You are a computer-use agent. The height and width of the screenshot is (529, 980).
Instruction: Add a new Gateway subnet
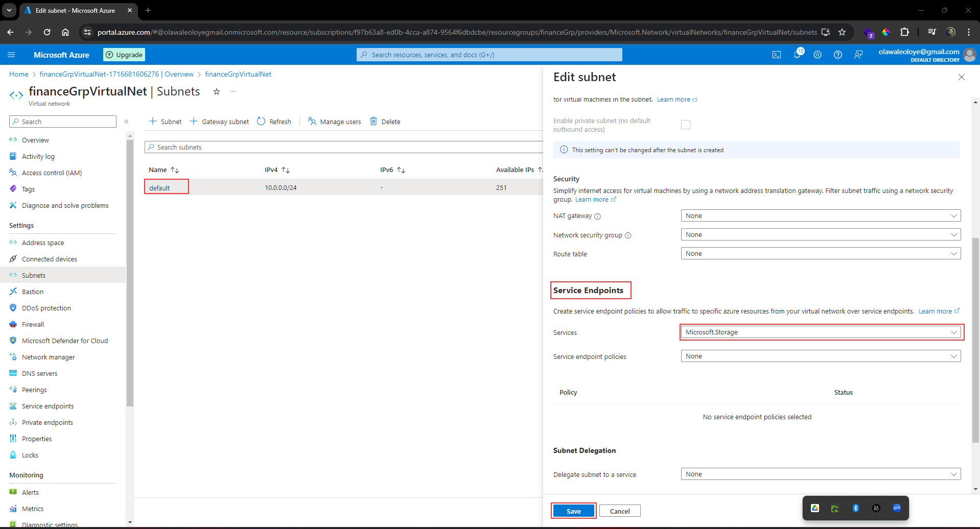click(219, 121)
